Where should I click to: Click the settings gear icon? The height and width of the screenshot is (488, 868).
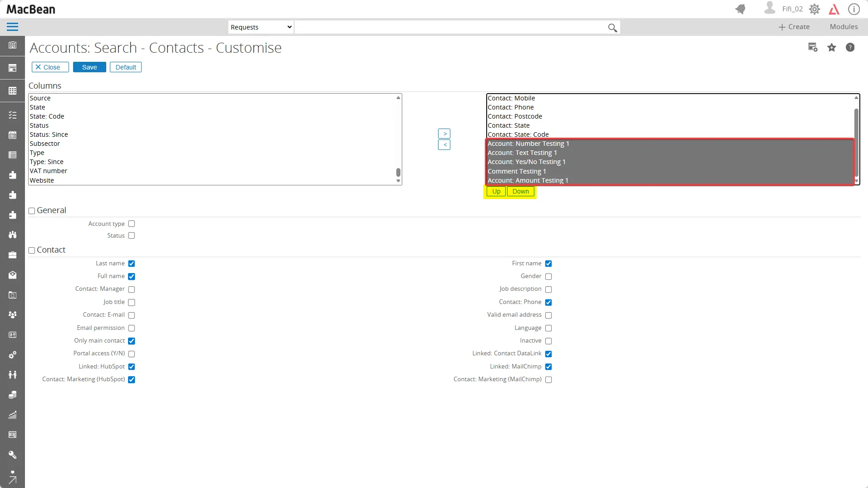click(x=814, y=9)
